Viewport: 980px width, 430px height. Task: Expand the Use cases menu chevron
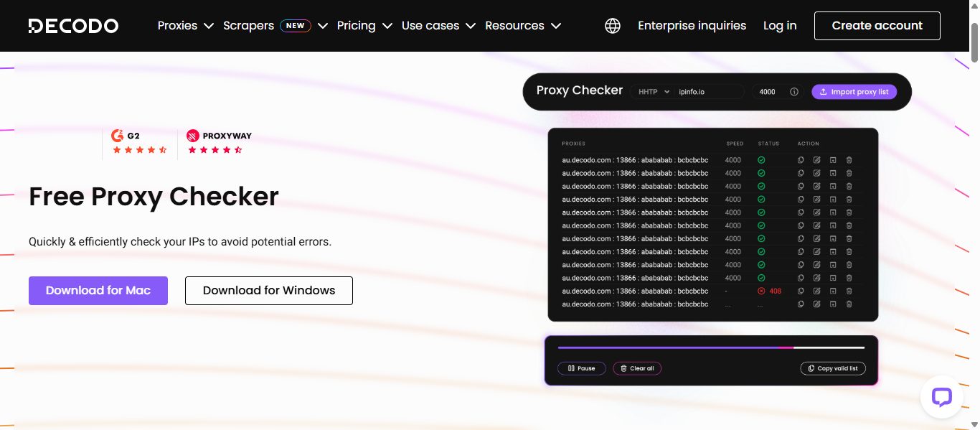coord(471,26)
